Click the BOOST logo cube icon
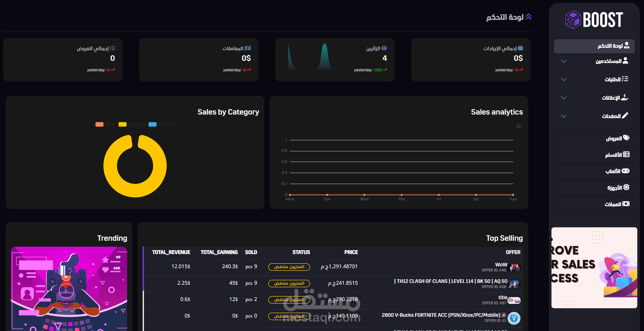The height and width of the screenshot is (331, 644). 573,20
